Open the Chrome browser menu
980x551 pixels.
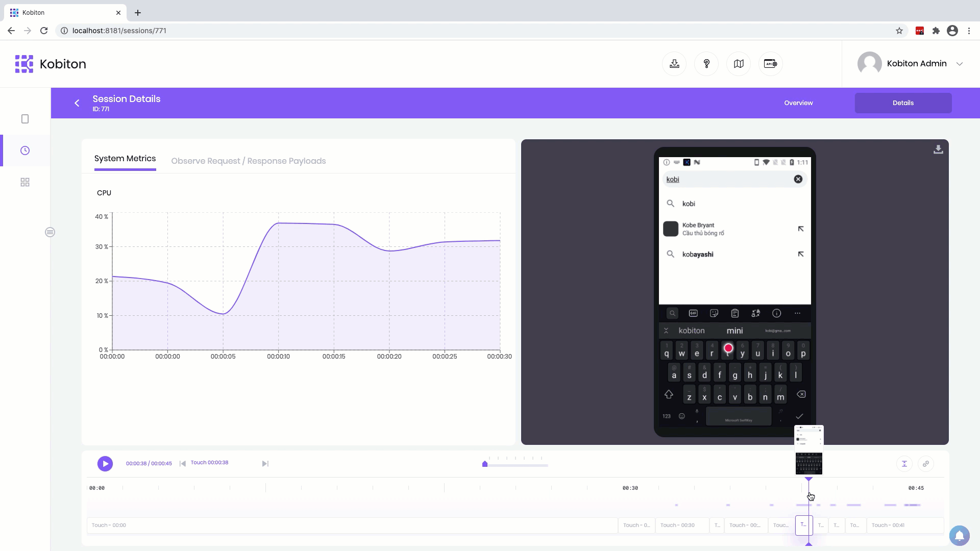969,31
